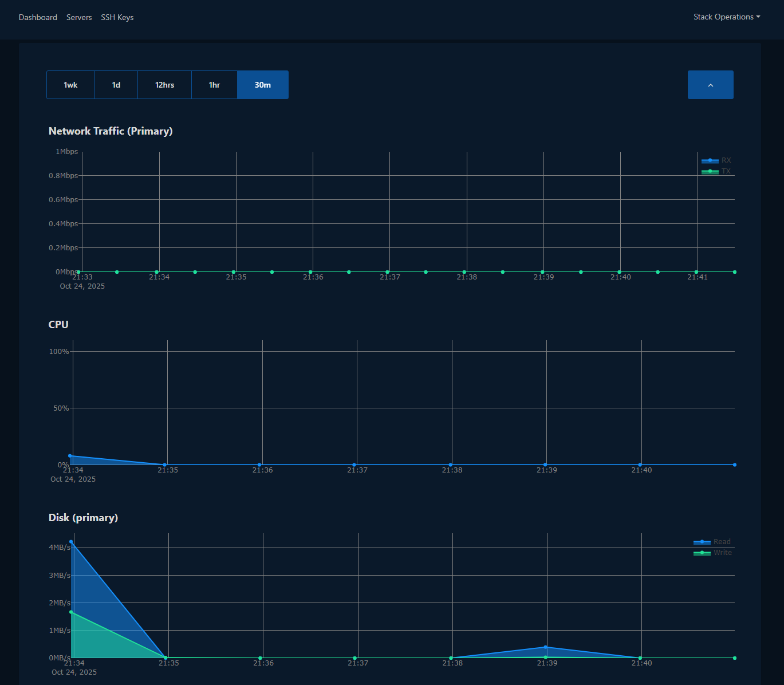Hide Write series in disk legend
This screenshot has width=784, height=685.
click(712, 553)
